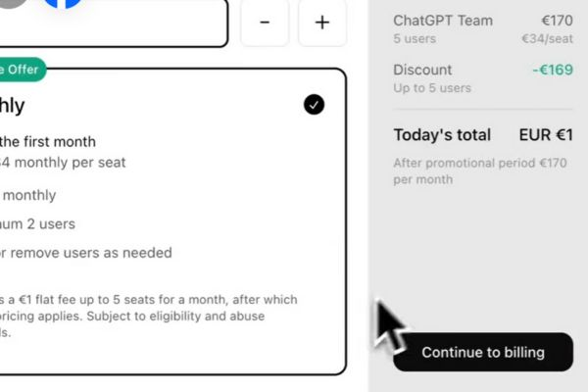This screenshot has width=588, height=392.
Task: Click the "2 users" minimum requirement line
Action: (x=37, y=224)
